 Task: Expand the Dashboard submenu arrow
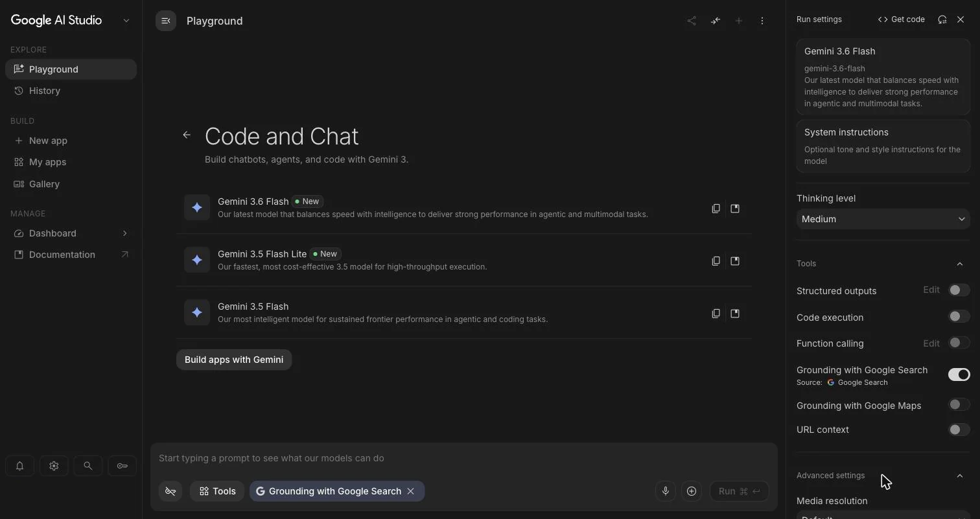[124, 233]
